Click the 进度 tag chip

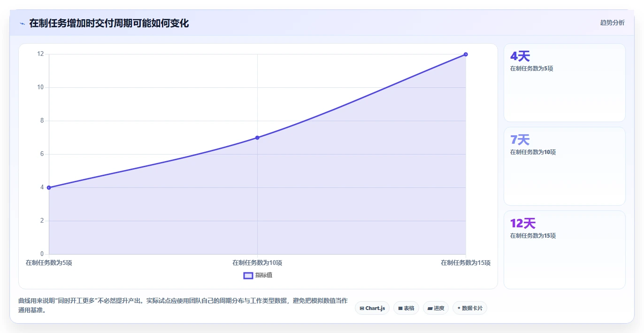436,308
